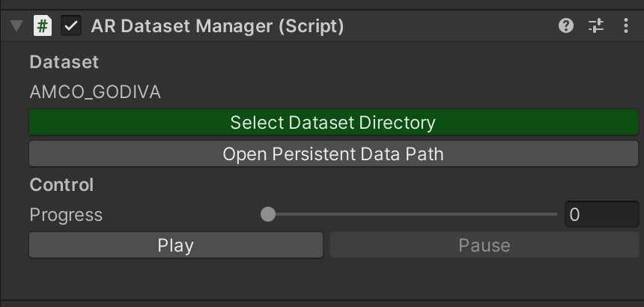Click the Control section header label
Screen dimensions: 644x307
61,184
